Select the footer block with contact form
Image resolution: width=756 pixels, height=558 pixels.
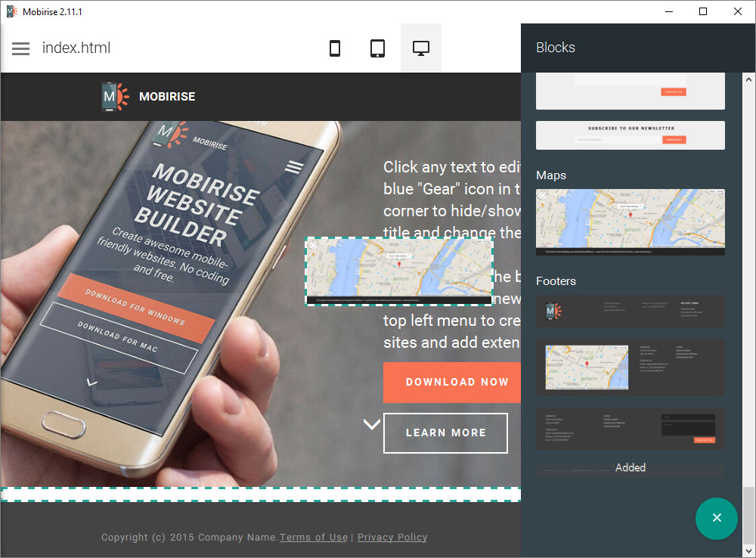pos(631,428)
